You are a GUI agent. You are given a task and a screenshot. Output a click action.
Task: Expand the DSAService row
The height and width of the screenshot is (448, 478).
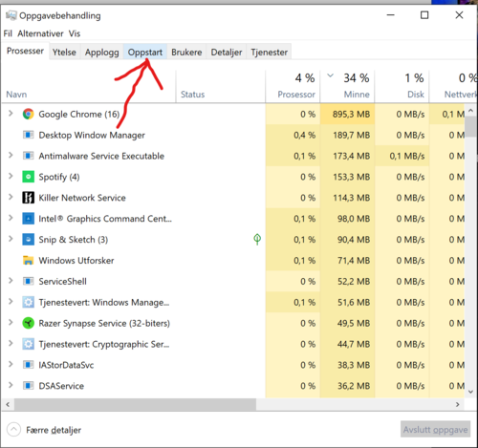point(11,385)
